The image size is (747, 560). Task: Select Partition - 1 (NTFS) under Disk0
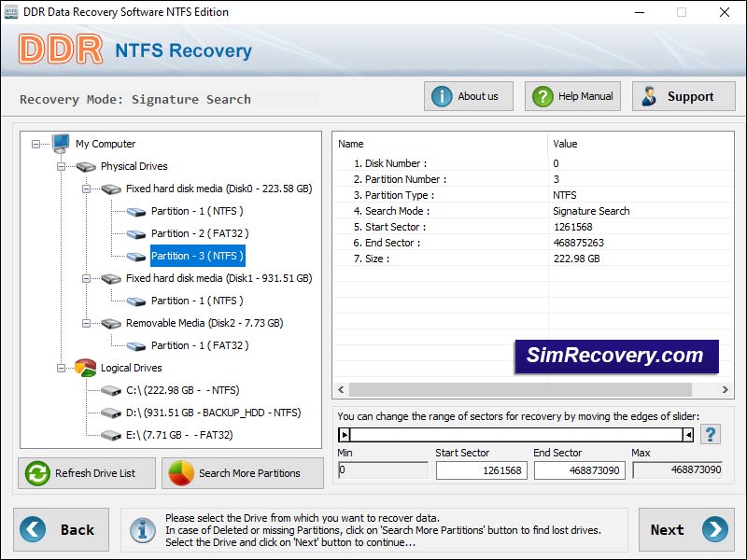tap(197, 211)
